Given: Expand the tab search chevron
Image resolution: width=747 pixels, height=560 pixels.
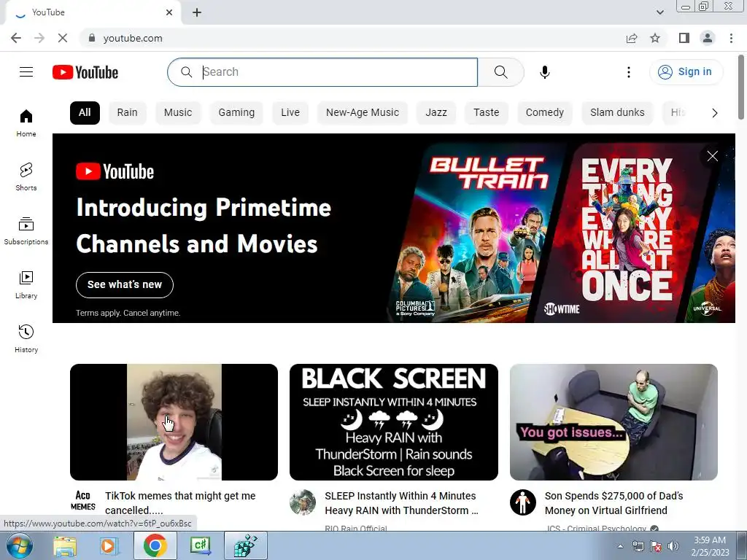Looking at the screenshot, I should 659,12.
